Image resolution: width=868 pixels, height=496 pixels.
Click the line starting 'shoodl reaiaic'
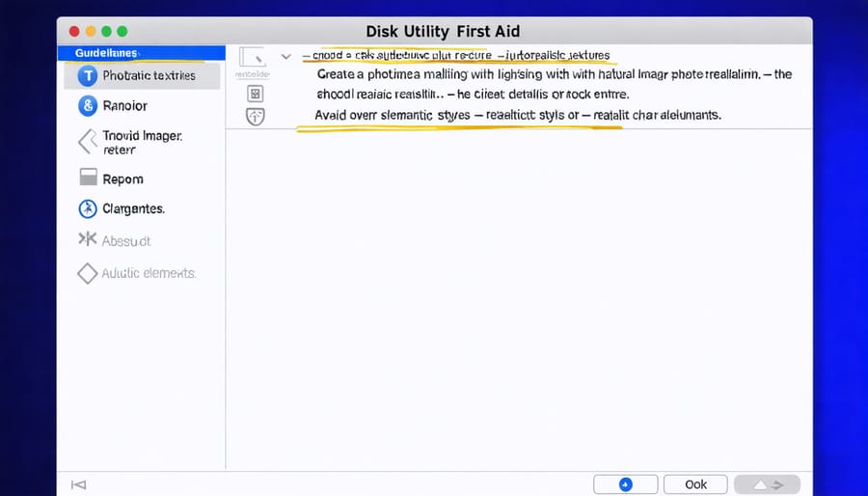pyautogui.click(x=473, y=95)
